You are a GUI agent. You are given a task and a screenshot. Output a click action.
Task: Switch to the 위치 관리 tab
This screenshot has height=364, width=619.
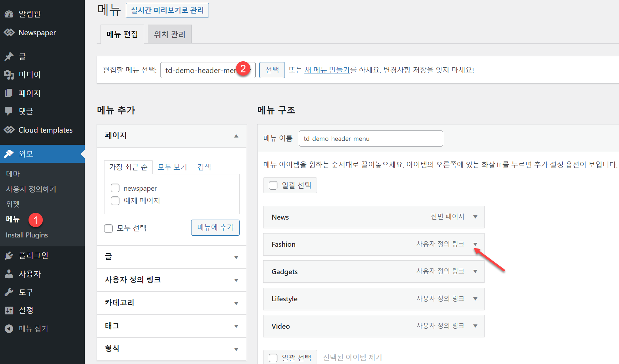pyautogui.click(x=169, y=34)
